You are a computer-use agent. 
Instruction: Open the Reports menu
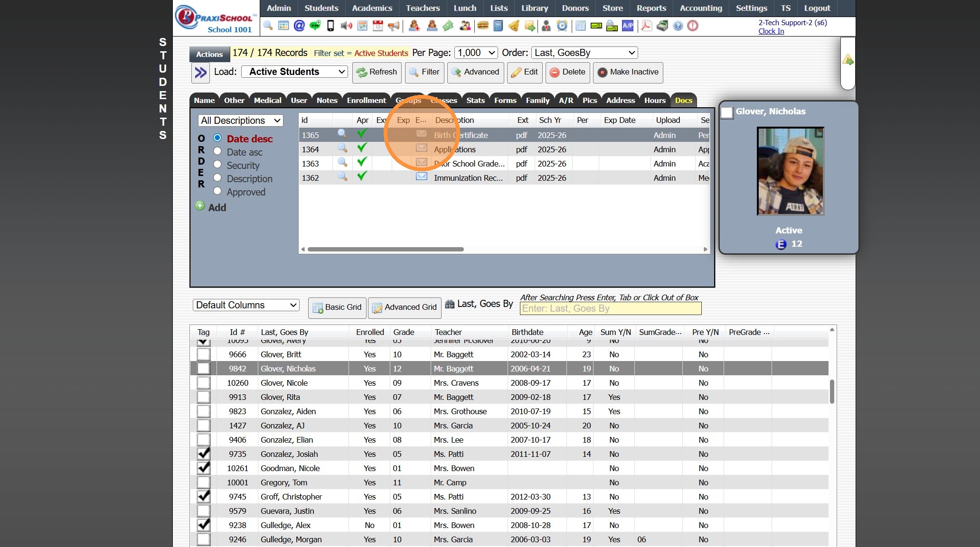pyautogui.click(x=651, y=8)
